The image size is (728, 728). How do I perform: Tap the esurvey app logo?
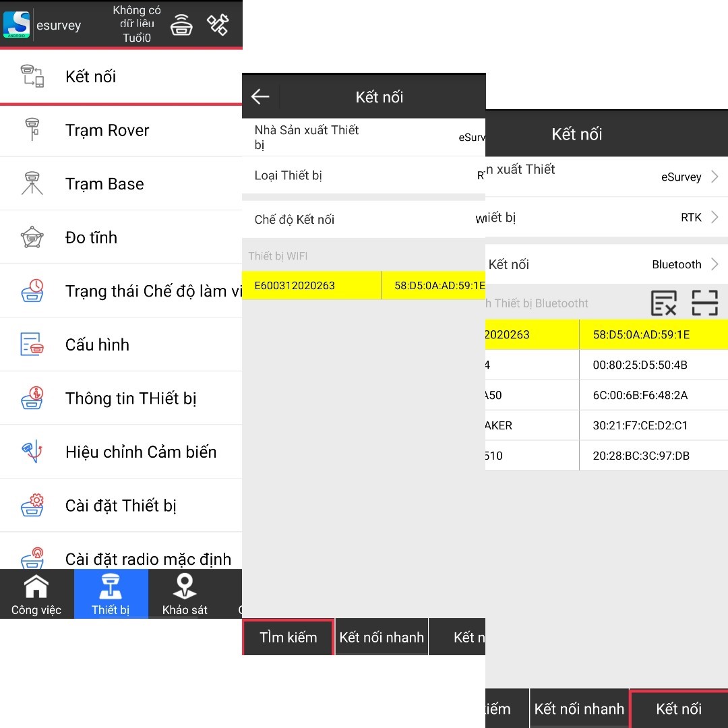click(17, 25)
